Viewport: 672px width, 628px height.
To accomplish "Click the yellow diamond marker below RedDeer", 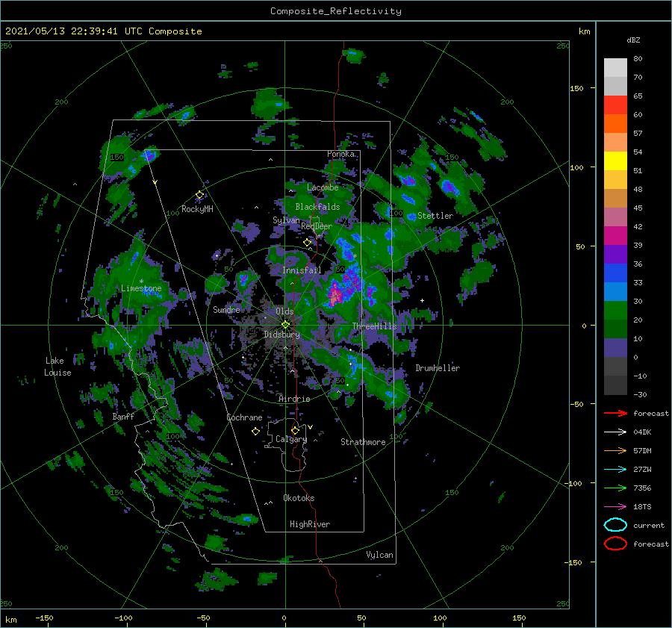I will (308, 243).
